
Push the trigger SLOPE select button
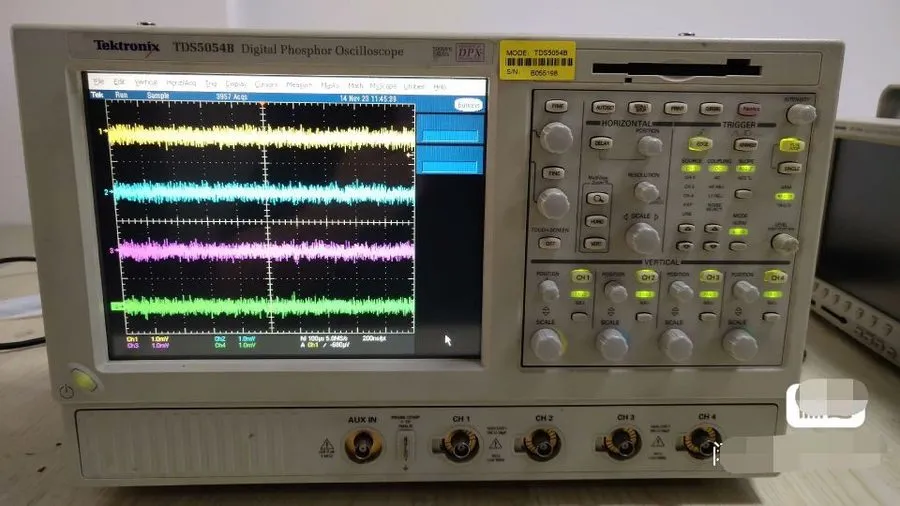[743, 195]
